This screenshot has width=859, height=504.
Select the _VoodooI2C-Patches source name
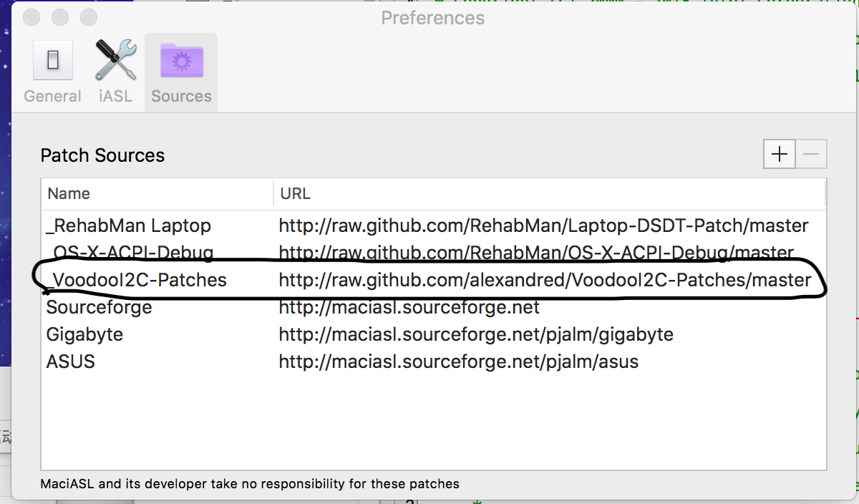(136, 280)
